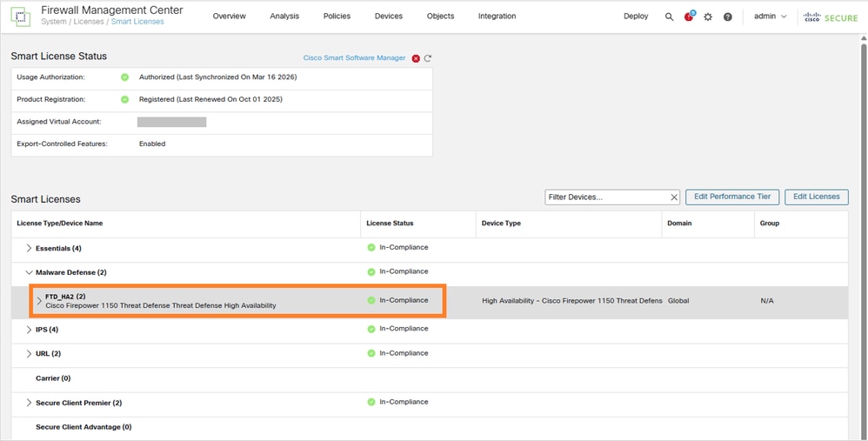
Task: Open the search magnifier icon
Action: click(x=670, y=17)
